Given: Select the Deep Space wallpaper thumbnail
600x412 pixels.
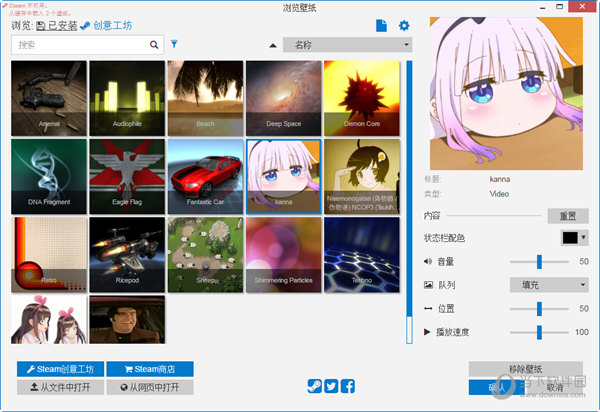Looking at the screenshot, I should coord(284,98).
